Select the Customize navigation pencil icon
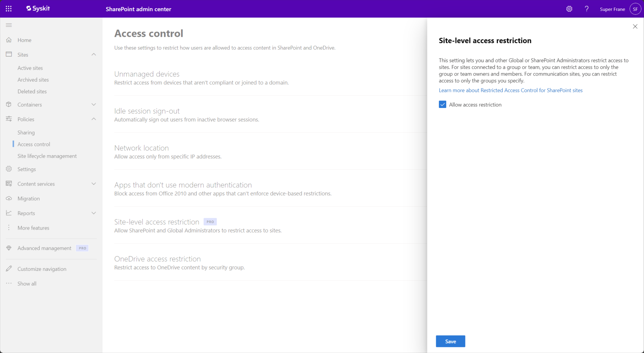 click(9, 269)
